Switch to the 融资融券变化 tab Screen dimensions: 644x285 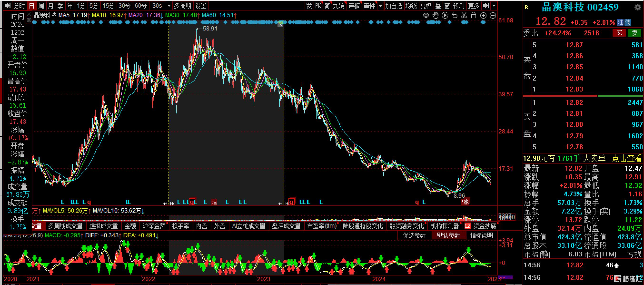(406, 226)
